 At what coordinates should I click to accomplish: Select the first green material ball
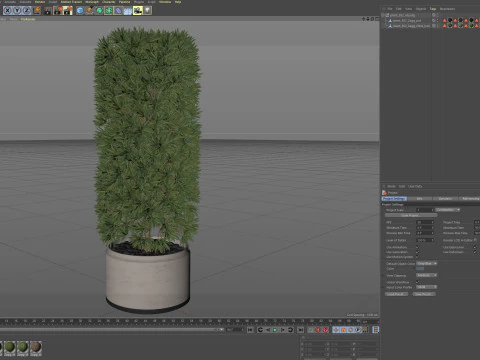[10, 347]
